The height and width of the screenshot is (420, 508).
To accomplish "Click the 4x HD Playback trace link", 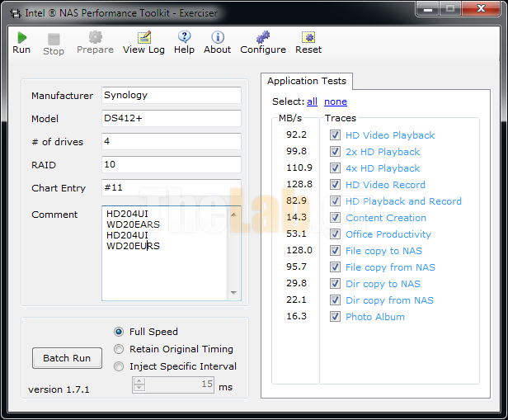I will click(x=383, y=168).
